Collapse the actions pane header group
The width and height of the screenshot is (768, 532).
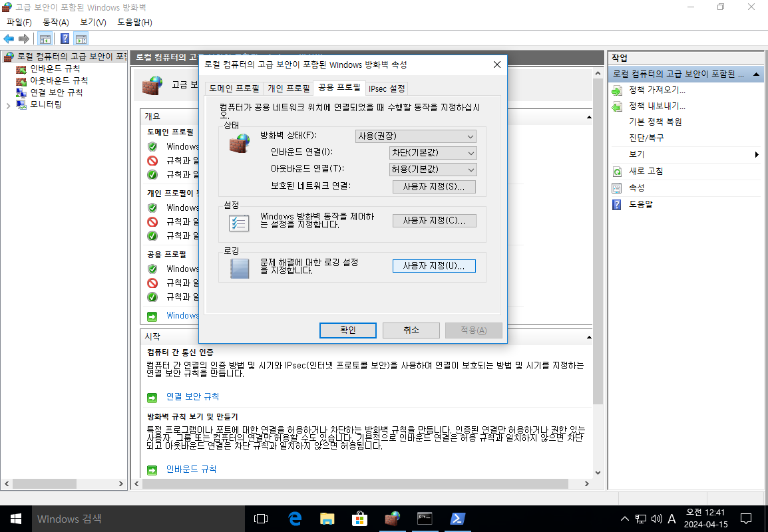pyautogui.click(x=756, y=74)
